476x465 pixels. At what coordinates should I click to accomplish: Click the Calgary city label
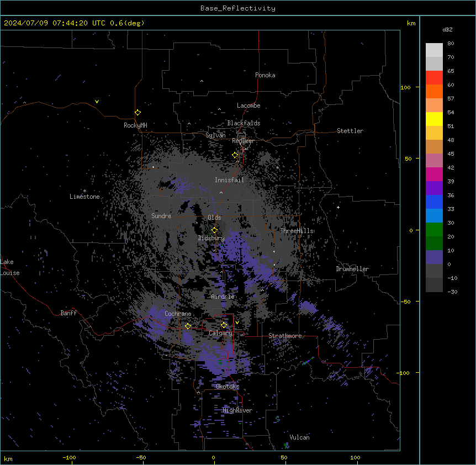click(221, 333)
